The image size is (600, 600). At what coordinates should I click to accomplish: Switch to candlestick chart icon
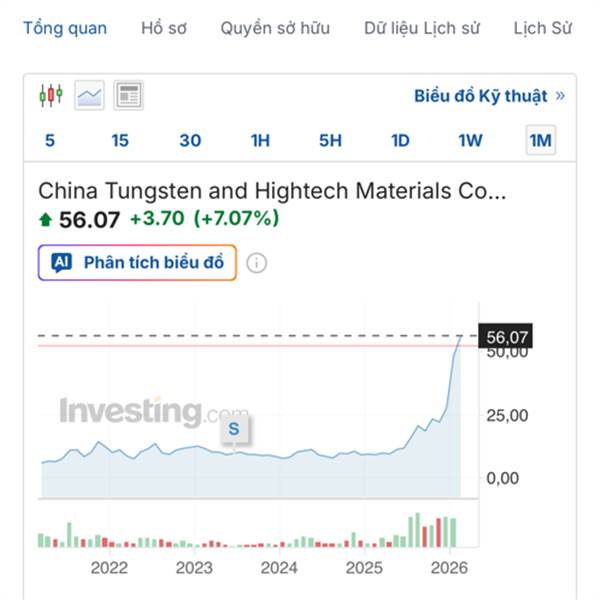[50, 96]
